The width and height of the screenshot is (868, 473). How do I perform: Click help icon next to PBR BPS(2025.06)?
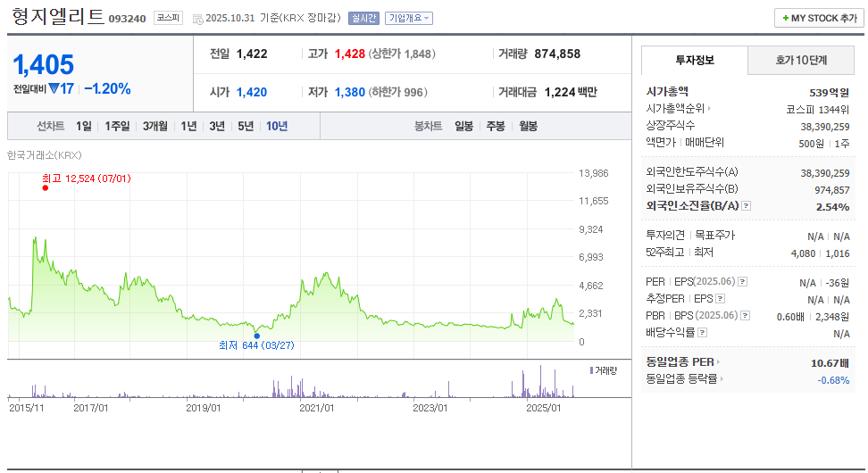(x=746, y=315)
